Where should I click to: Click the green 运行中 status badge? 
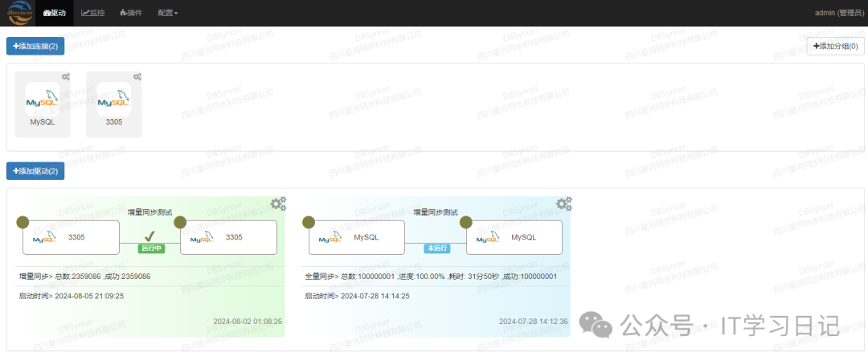point(149,249)
